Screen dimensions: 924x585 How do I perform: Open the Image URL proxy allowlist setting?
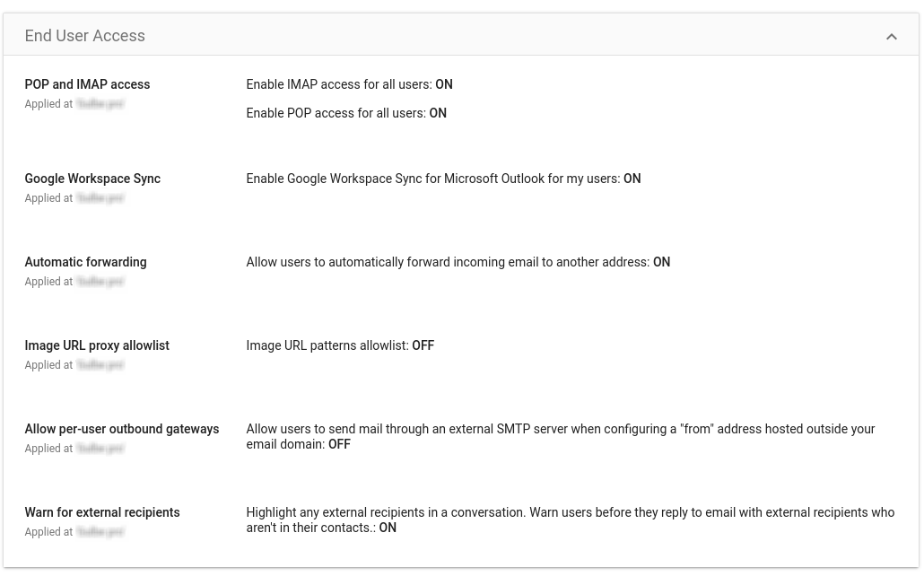pyautogui.click(x=97, y=345)
